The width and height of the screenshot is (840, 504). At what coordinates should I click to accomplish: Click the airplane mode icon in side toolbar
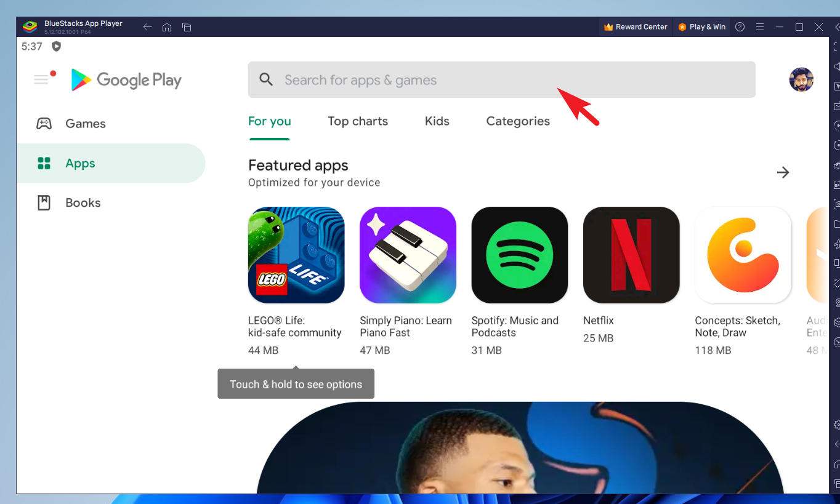pos(837,244)
